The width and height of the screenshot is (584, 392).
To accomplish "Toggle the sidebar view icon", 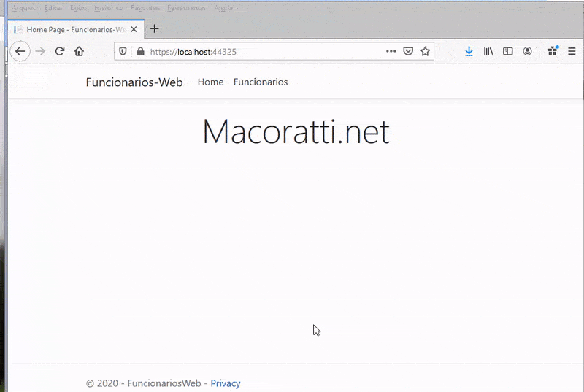I will coord(507,51).
